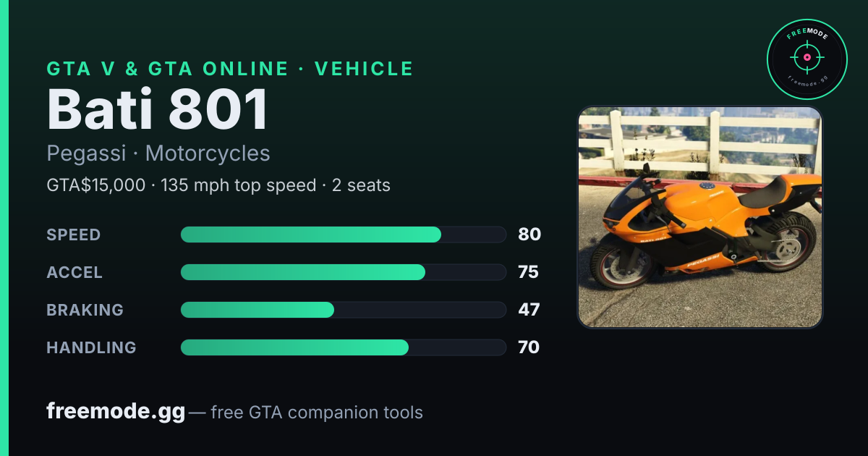Click the Bati 801 title heading

pyautogui.click(x=157, y=110)
